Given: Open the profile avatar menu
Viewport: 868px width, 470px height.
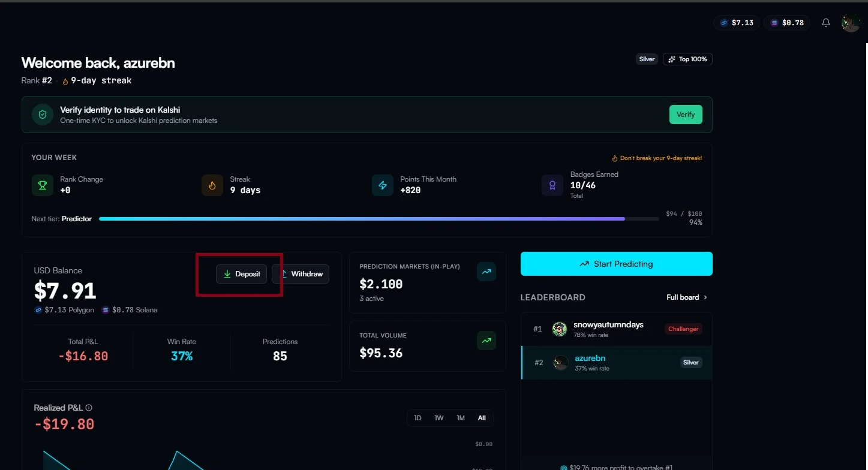Looking at the screenshot, I should click(851, 23).
